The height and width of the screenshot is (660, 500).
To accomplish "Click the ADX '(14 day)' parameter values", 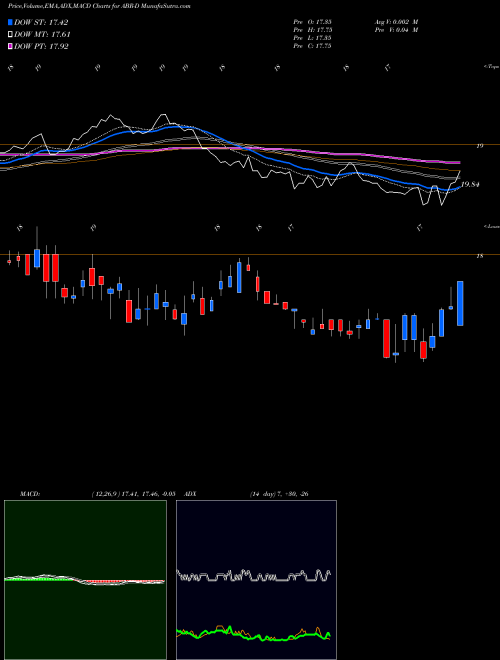I will tap(279, 494).
